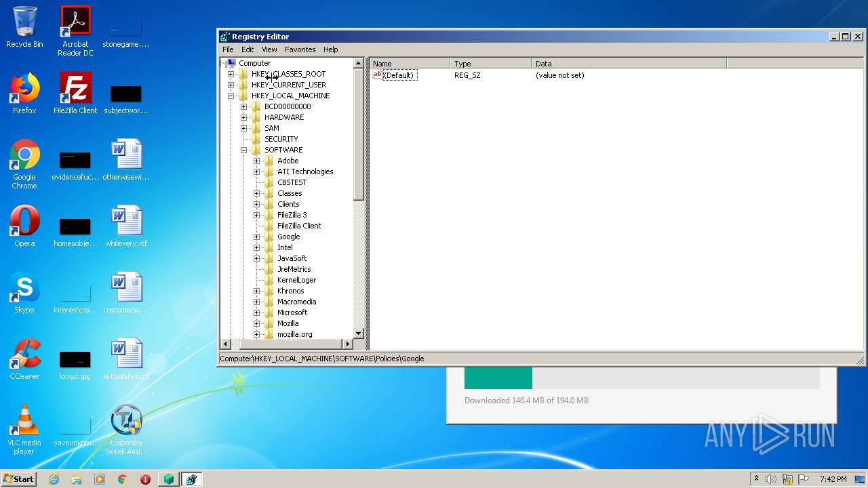868x488 pixels.
Task: Show hidden system tray icons
Action: coord(756,479)
